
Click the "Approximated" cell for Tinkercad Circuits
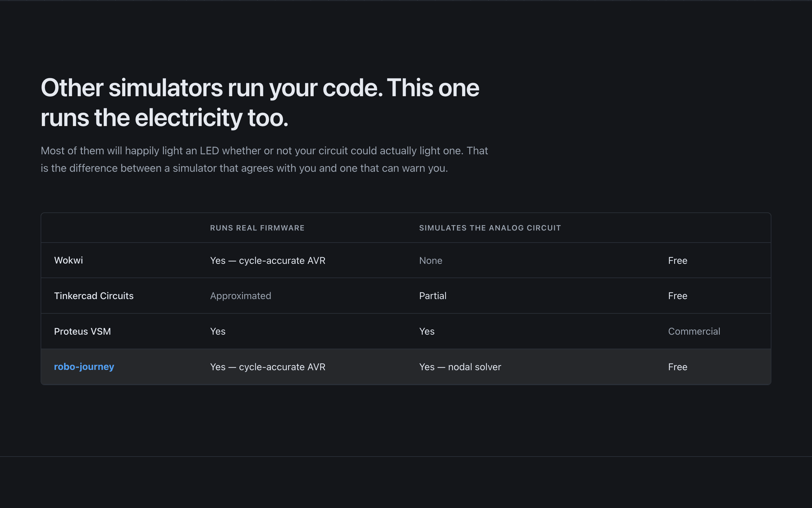(x=240, y=296)
